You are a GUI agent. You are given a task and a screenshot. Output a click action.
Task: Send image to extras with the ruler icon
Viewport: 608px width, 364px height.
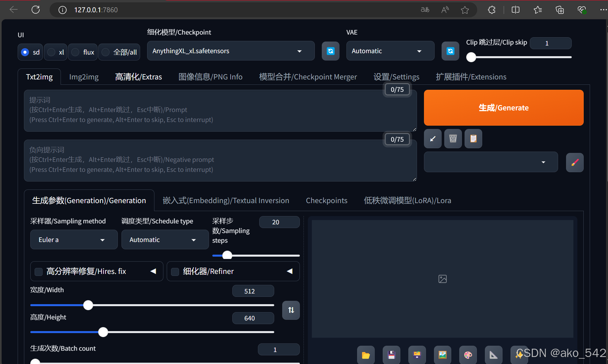click(x=494, y=355)
